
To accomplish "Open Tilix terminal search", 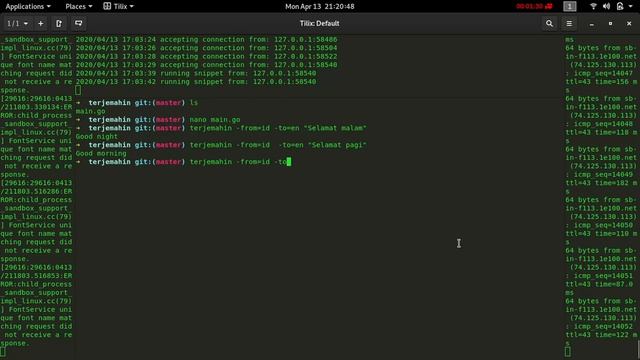I will tap(549, 24).
